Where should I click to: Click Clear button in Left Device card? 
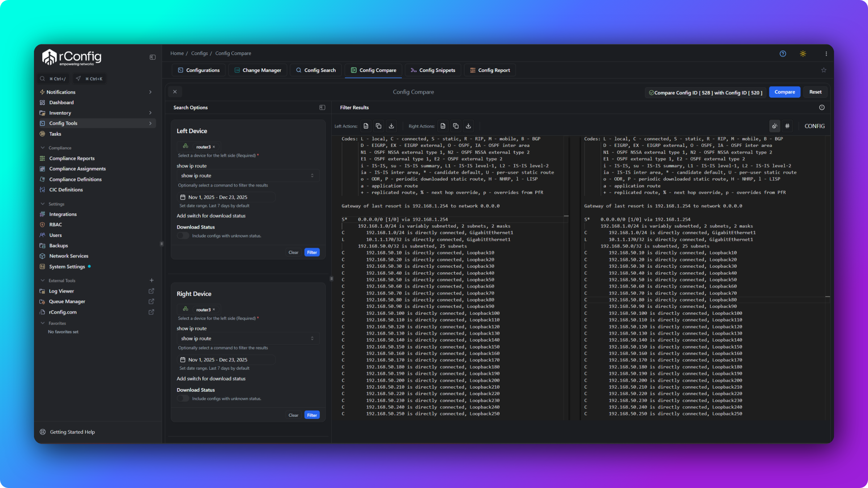tap(293, 252)
